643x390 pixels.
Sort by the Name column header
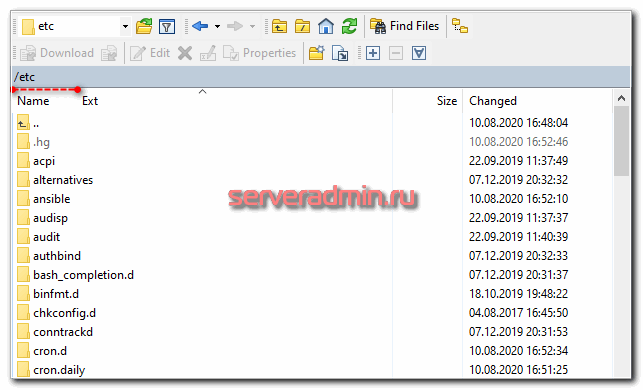point(33,101)
